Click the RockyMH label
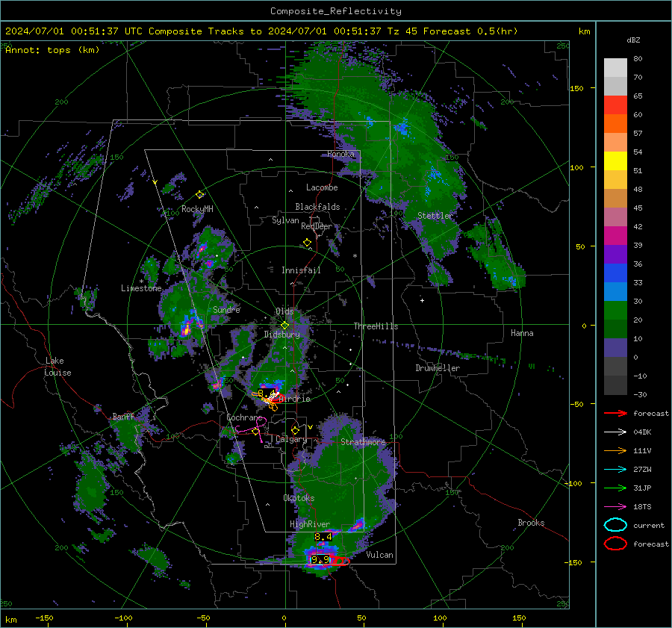The width and height of the screenshot is (672, 628). pyautogui.click(x=197, y=209)
